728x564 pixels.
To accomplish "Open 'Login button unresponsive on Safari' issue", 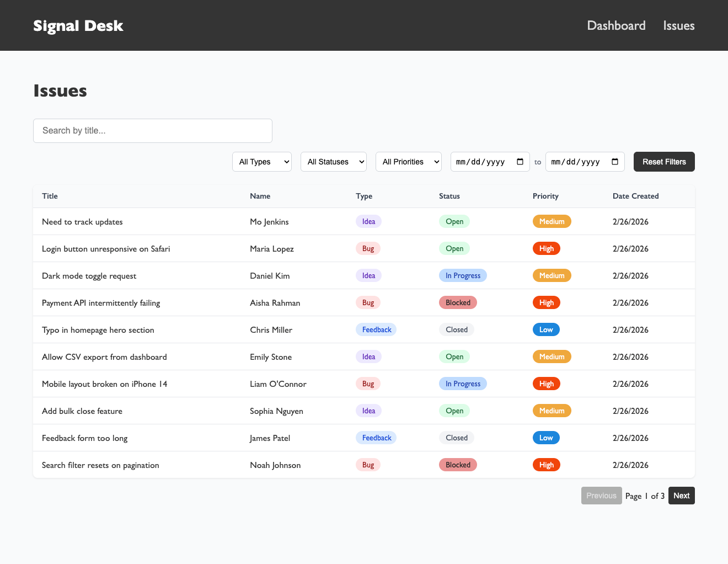I will point(106,249).
